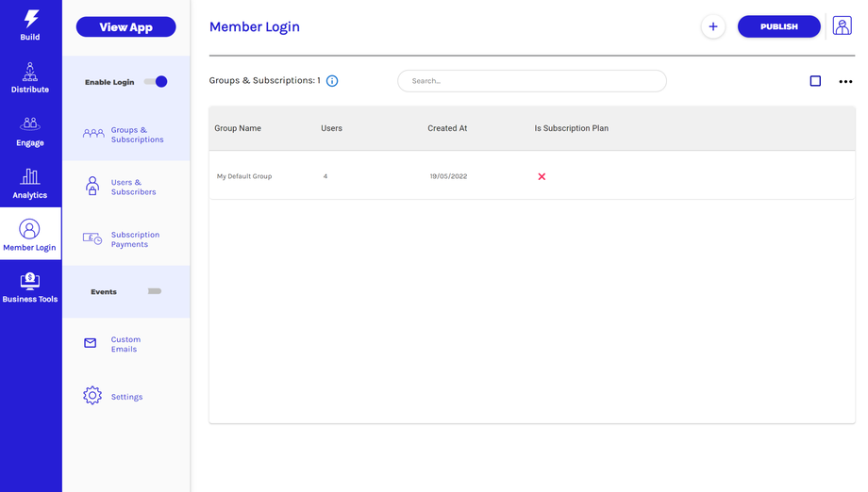Open Business Tools in sidebar
868x492 pixels.
(x=30, y=287)
